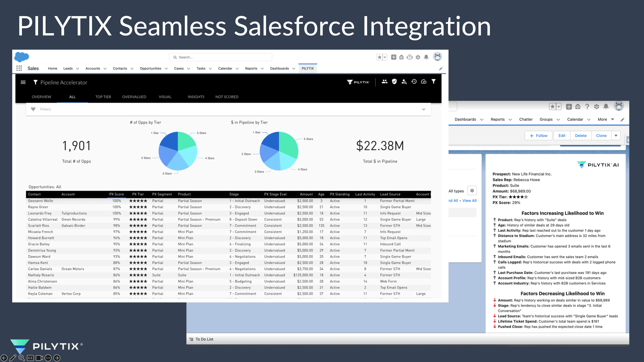Click notifications bell in back window
This screenshot has height=362, width=644.
[606, 107]
